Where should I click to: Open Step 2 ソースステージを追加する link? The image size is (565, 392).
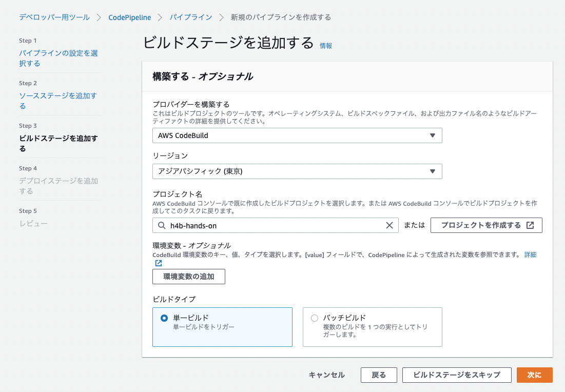point(58,101)
